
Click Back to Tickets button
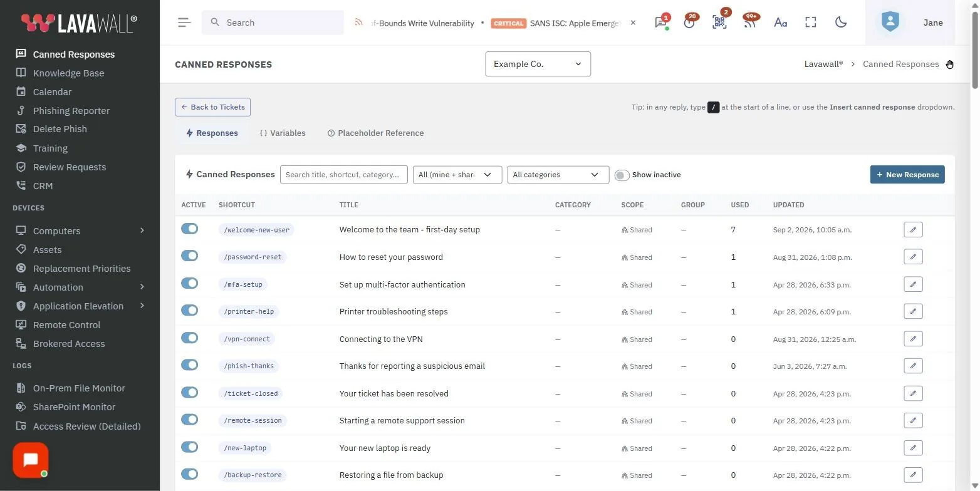click(212, 107)
